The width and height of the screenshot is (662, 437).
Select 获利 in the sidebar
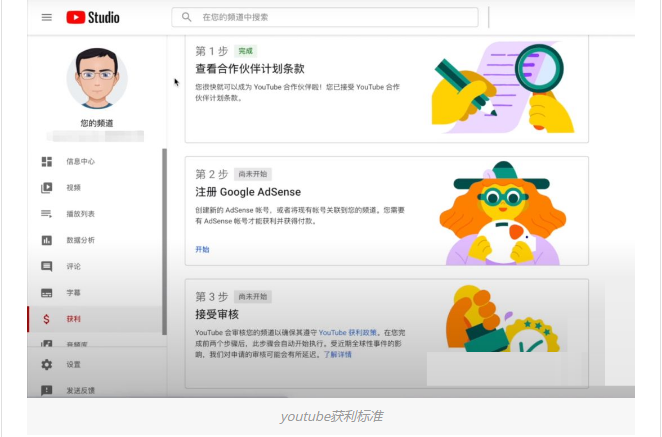coord(95,319)
